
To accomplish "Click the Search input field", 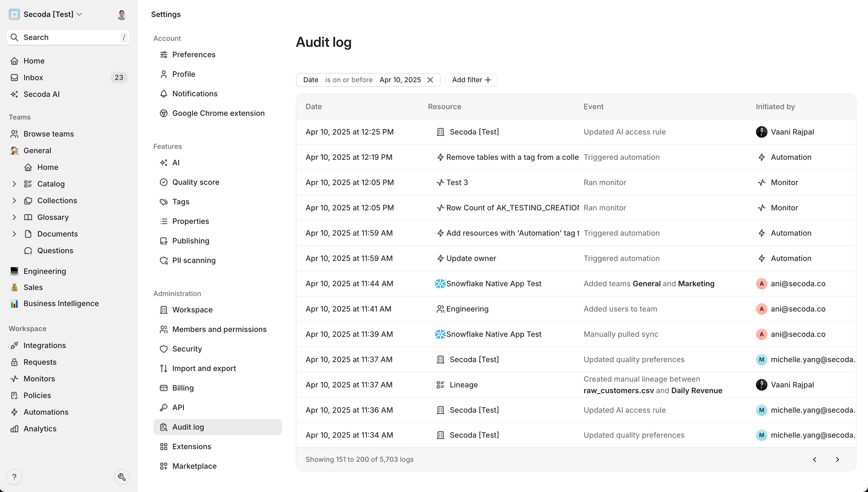I will [x=68, y=37].
